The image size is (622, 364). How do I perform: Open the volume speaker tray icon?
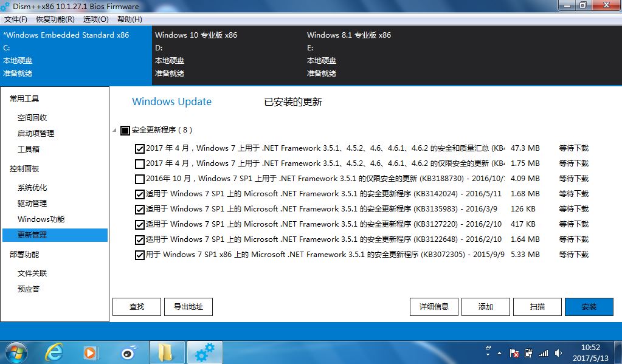click(558, 353)
